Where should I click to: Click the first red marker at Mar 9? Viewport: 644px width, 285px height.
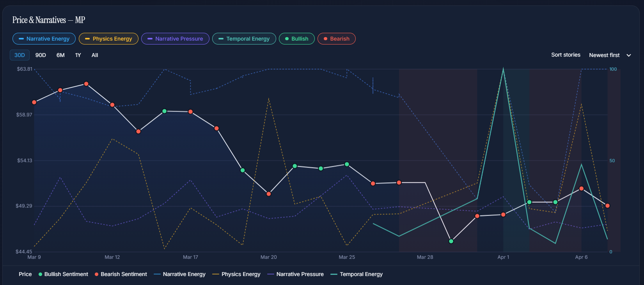[x=34, y=102]
